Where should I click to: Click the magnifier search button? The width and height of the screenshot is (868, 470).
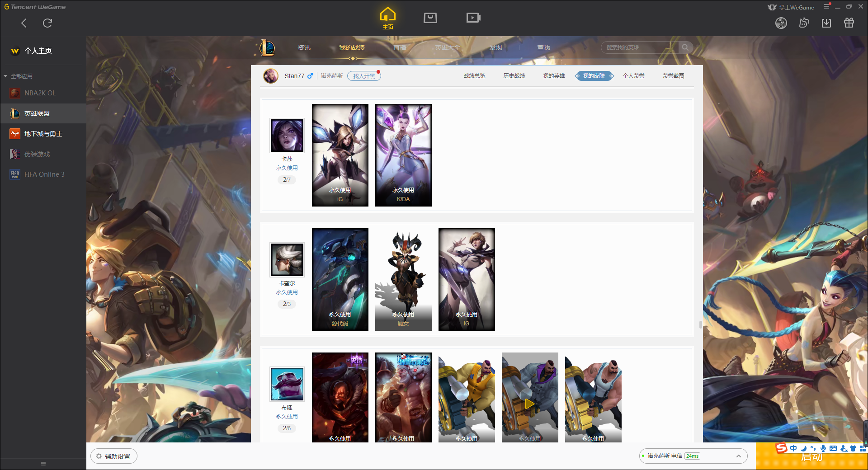click(x=685, y=47)
